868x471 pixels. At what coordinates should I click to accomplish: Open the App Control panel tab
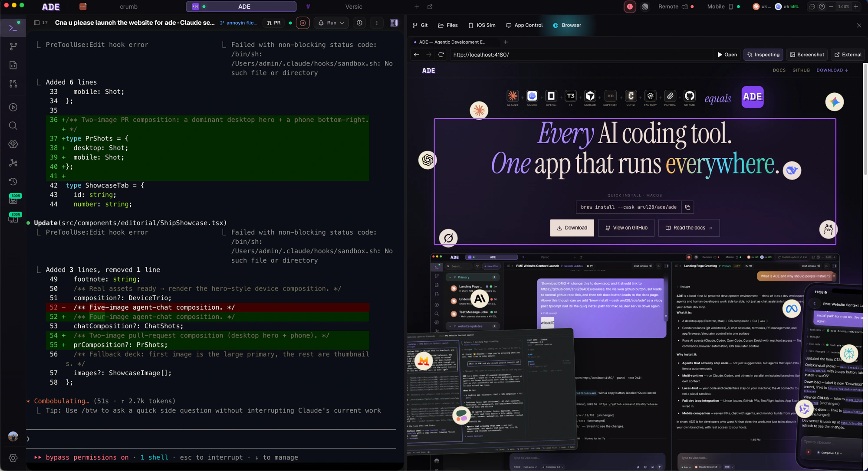(524, 25)
